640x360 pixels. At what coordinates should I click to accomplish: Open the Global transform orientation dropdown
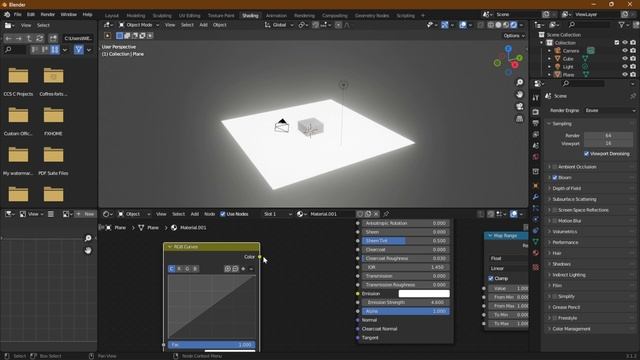pos(279,25)
